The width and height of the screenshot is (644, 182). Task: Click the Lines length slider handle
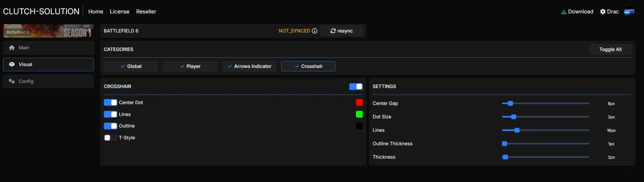[x=517, y=130]
